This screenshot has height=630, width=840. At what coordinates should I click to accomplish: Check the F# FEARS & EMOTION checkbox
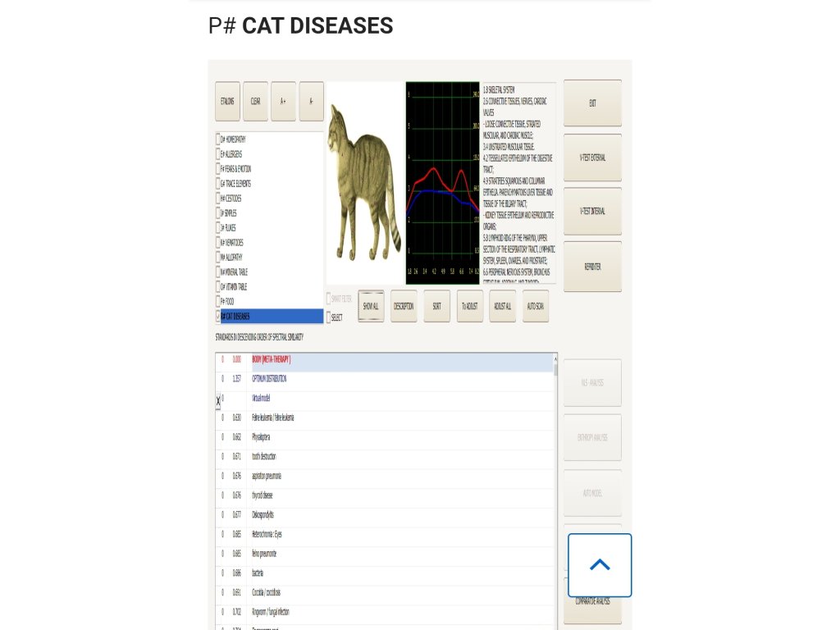(x=218, y=169)
